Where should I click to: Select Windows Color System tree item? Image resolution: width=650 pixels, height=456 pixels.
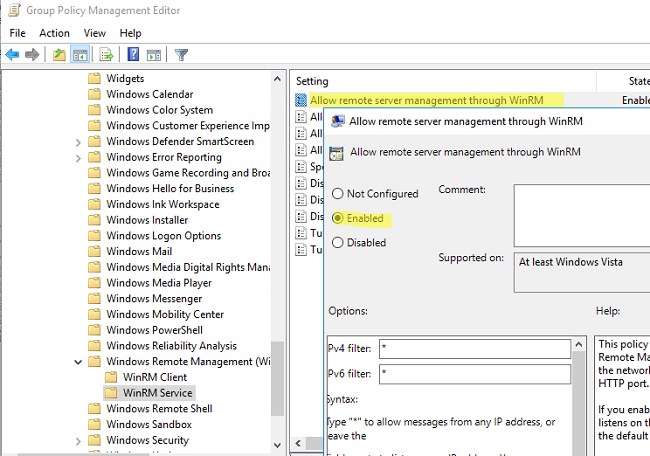pyautogui.click(x=160, y=110)
